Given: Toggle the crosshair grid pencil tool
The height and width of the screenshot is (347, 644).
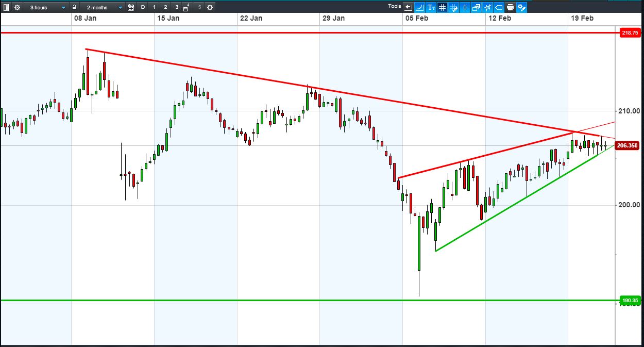Looking at the screenshot, I should coord(454,7).
